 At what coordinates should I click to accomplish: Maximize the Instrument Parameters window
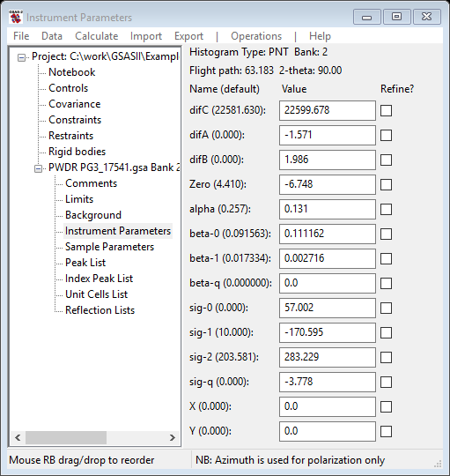pos(396,17)
